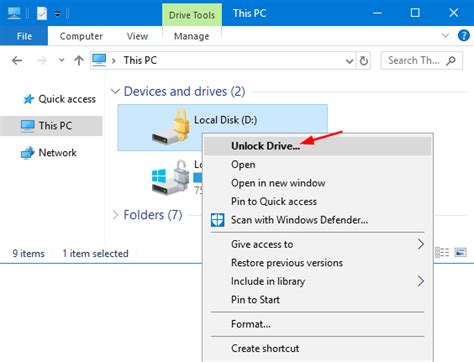Click the 9 items status text
Viewport: 474px width, 362px height.
click(x=29, y=254)
